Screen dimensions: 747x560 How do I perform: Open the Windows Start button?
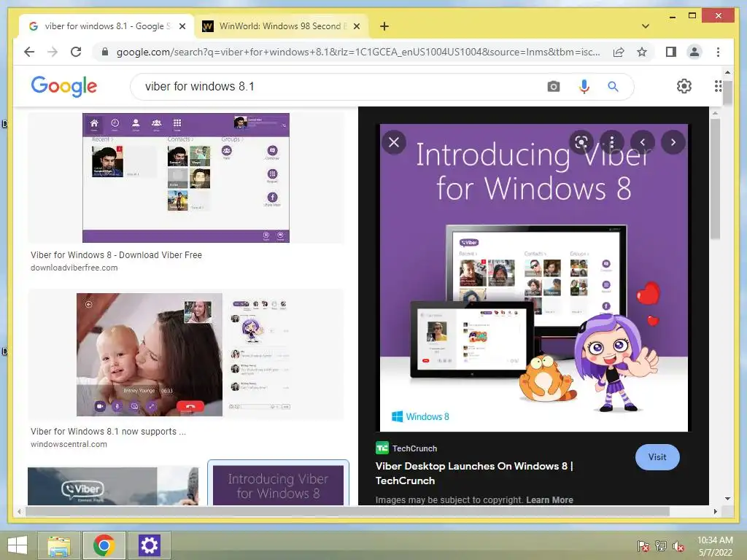tap(17, 545)
